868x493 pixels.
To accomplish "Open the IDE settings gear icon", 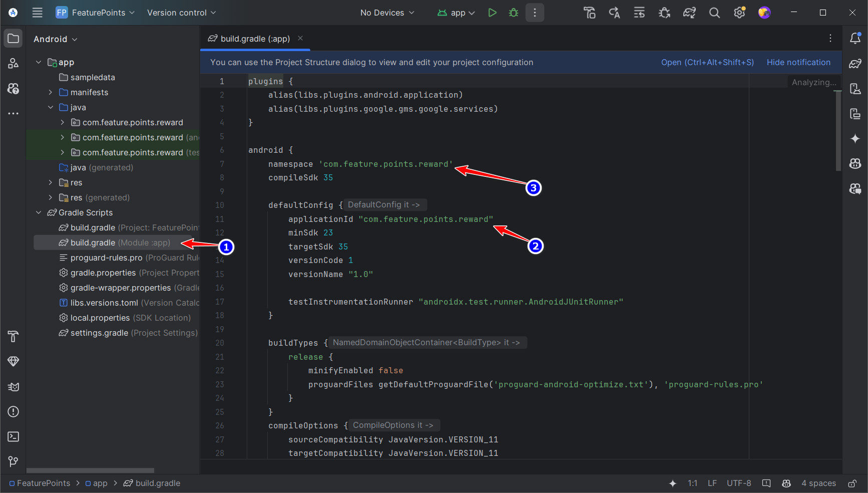I will [x=739, y=13].
